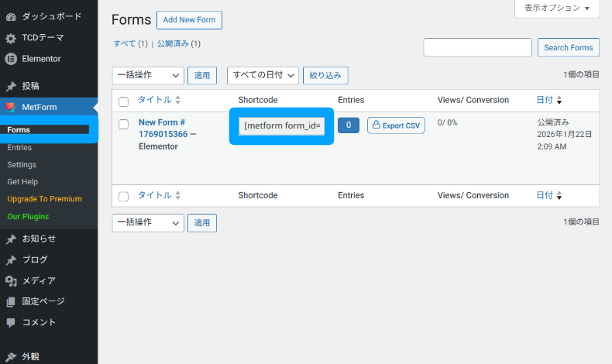Click the pages icon beside 固定ページ
This screenshot has width=612, height=364.
click(11, 301)
